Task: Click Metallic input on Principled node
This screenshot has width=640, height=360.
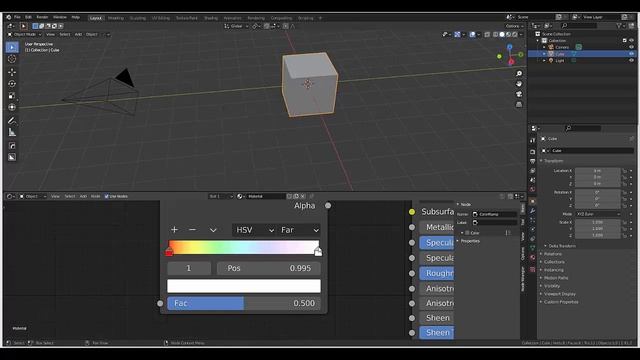Action: tap(436, 227)
